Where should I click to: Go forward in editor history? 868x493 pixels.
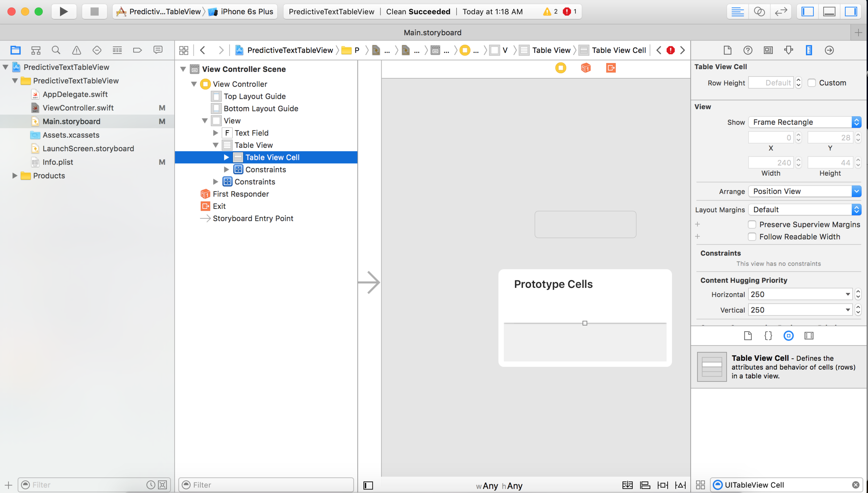pos(221,50)
